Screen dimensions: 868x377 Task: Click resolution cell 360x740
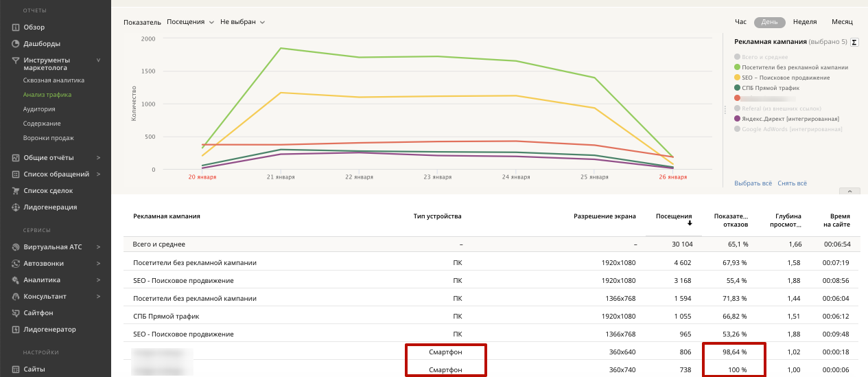(622, 369)
